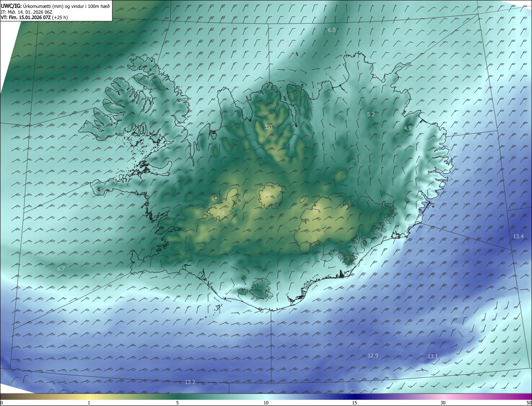Screen dimensions: 532x406
Task: Click the initial time line 'IT: Mið. 14. 01. 2026 06Z'
Action: [x=27, y=12]
